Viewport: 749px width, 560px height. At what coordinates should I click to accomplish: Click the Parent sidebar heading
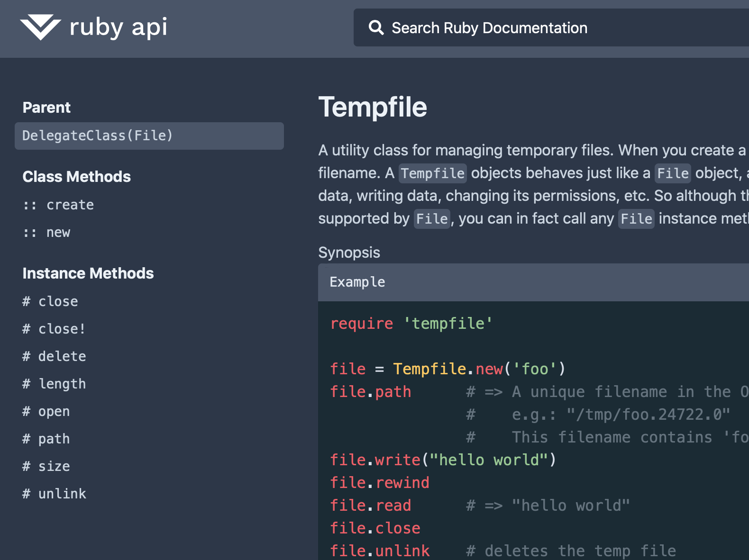pos(46,108)
